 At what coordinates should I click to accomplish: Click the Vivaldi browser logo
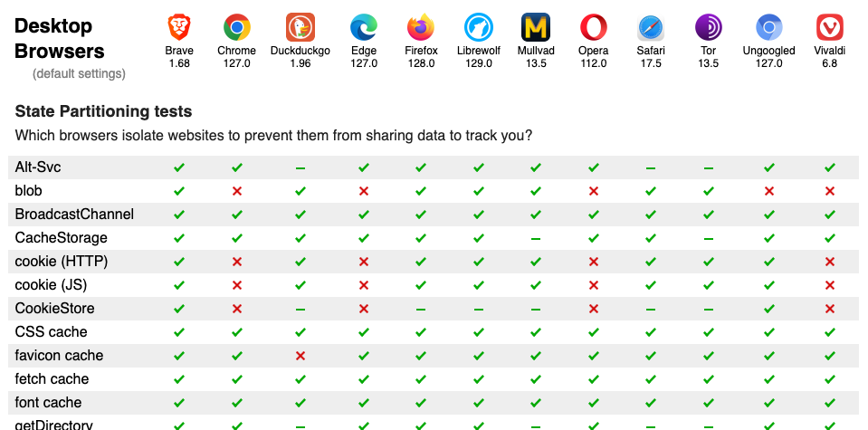pyautogui.click(x=829, y=27)
